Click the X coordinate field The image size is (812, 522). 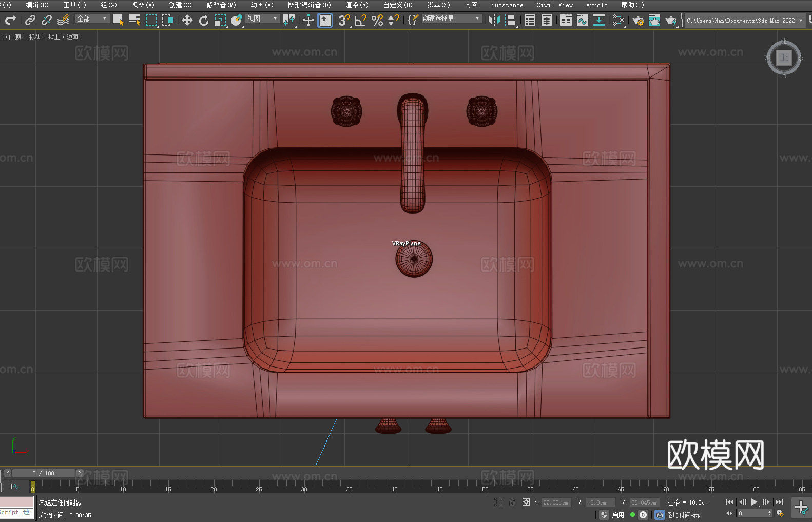tap(556, 502)
